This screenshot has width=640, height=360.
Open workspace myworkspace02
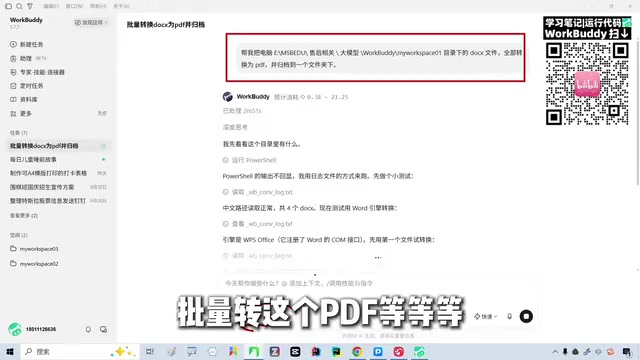39,264
